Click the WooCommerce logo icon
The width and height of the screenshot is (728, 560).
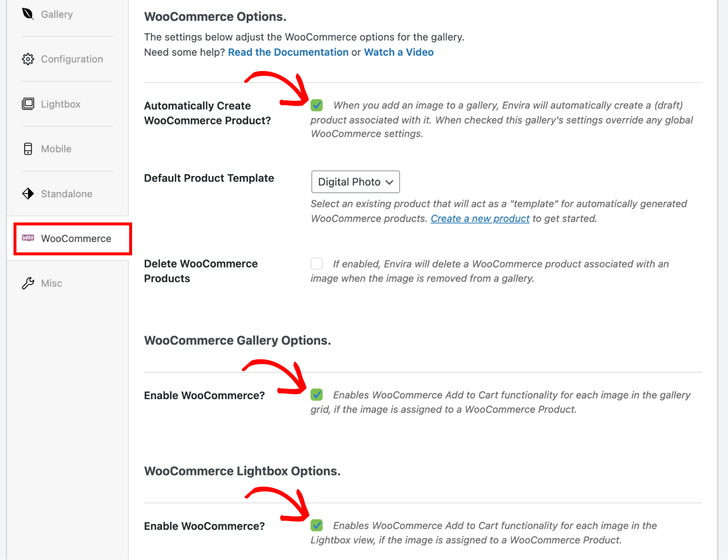coord(28,238)
